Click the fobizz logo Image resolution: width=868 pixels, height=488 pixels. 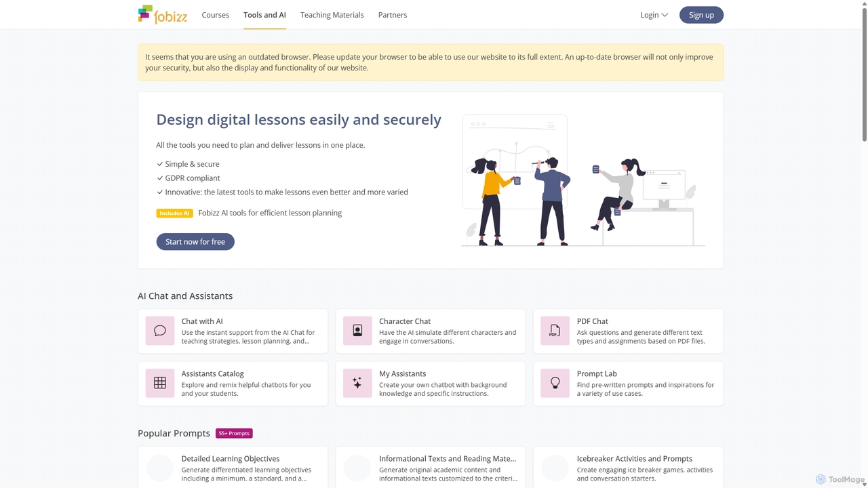(163, 14)
